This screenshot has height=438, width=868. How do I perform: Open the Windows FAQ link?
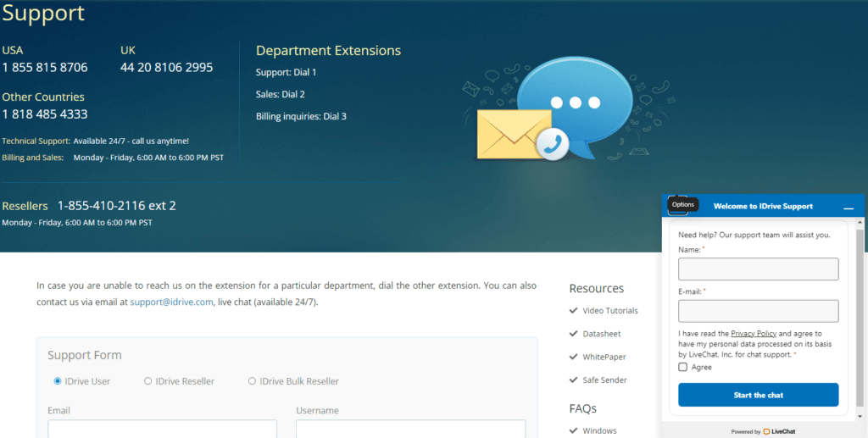[x=599, y=431]
